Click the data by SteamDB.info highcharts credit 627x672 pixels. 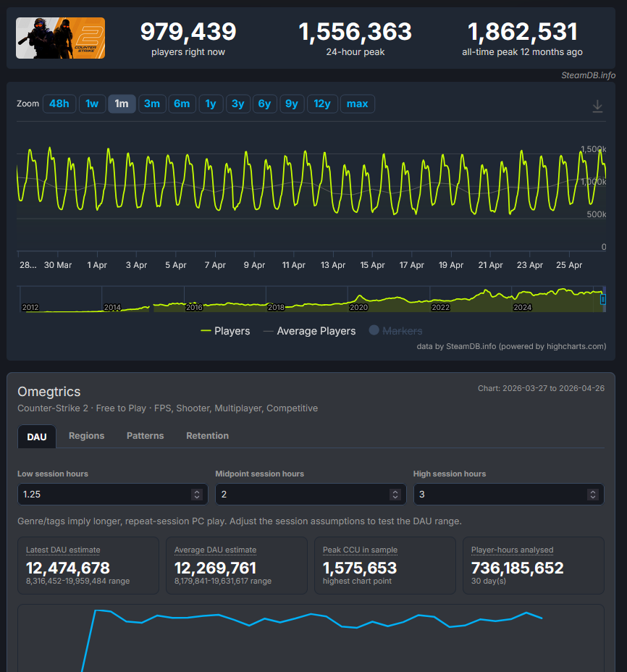[x=511, y=346]
